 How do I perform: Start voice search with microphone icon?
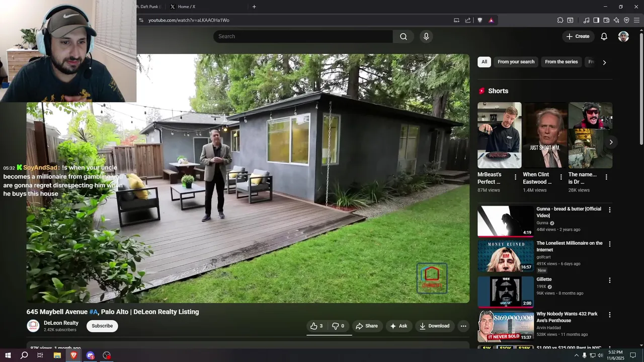(426, 36)
